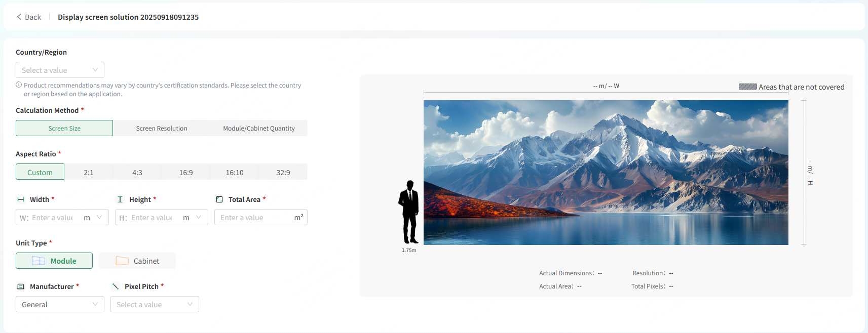Image resolution: width=868 pixels, height=333 pixels.
Task: Click the Total Area square icon
Action: pyautogui.click(x=219, y=199)
